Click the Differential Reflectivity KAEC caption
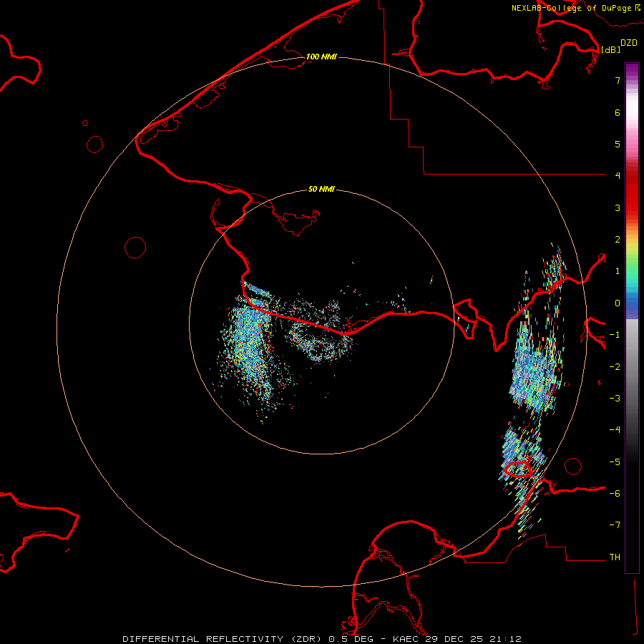The width and height of the screenshot is (644, 644). [x=322, y=639]
